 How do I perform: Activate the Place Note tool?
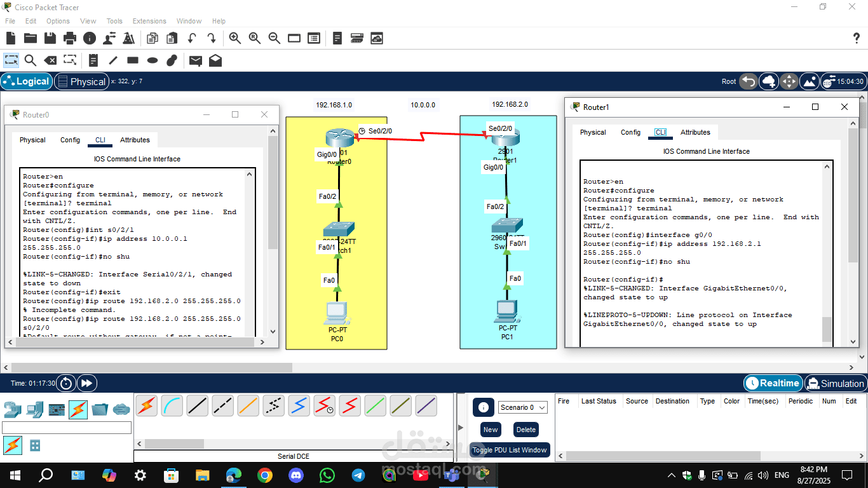click(x=93, y=60)
